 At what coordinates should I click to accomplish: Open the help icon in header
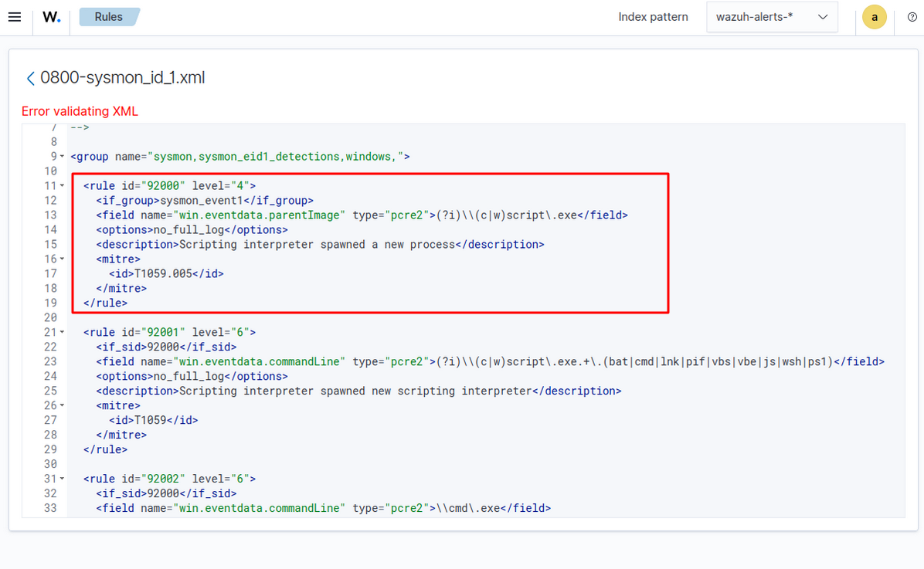[912, 18]
